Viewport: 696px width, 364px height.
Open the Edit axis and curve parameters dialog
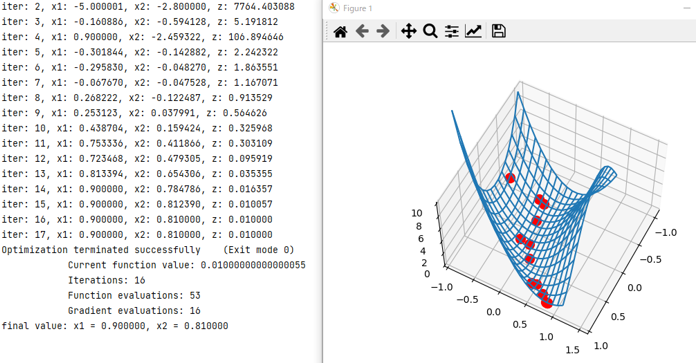tap(473, 31)
